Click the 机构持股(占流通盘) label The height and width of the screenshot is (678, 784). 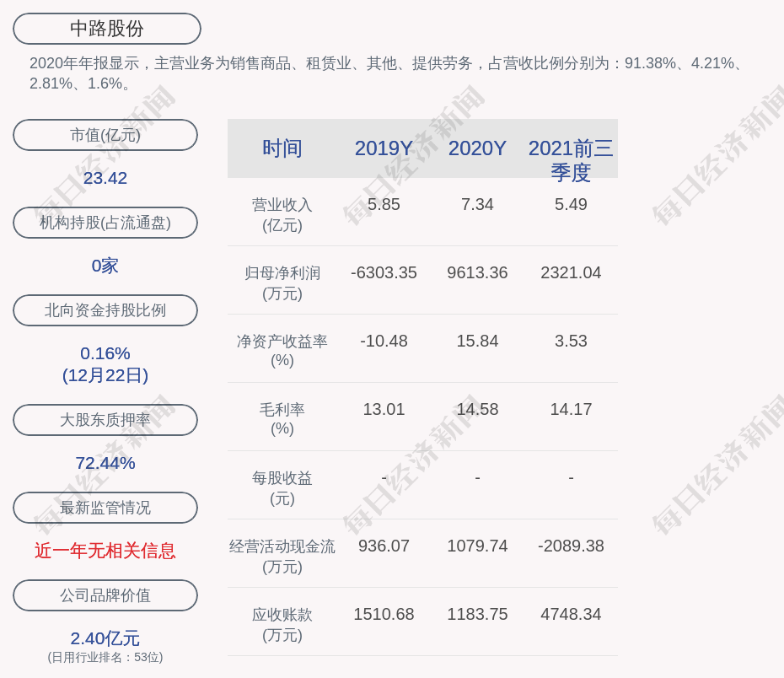click(x=105, y=223)
